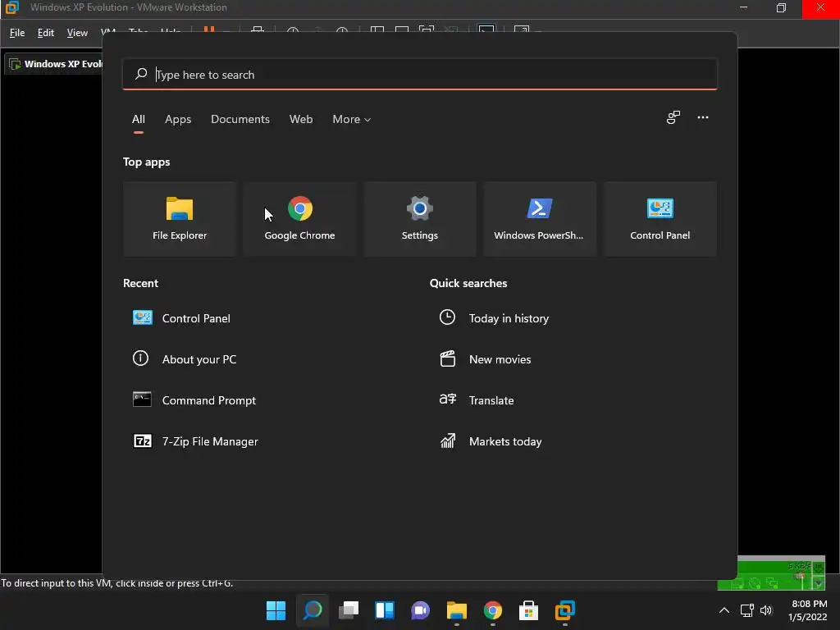Screen dimensions: 840x630
Task: Open the Widgets panel from taskbar
Action: tap(385, 610)
